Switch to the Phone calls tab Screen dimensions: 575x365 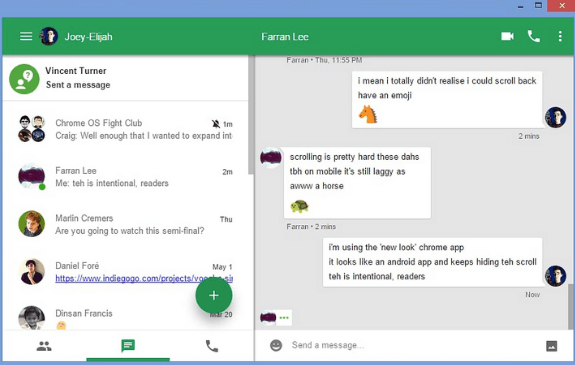pos(212,346)
